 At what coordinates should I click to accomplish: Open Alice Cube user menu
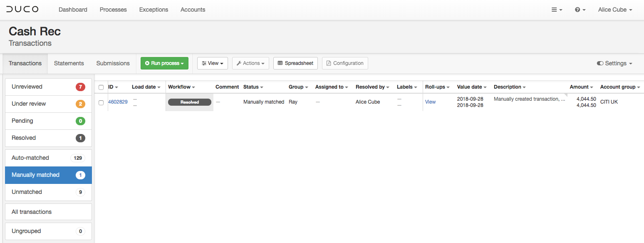click(615, 10)
